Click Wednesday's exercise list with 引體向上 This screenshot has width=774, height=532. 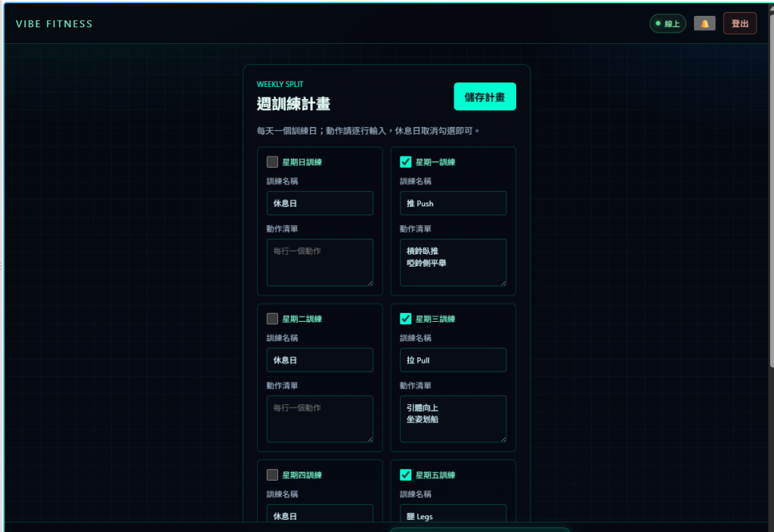pyautogui.click(x=454, y=419)
